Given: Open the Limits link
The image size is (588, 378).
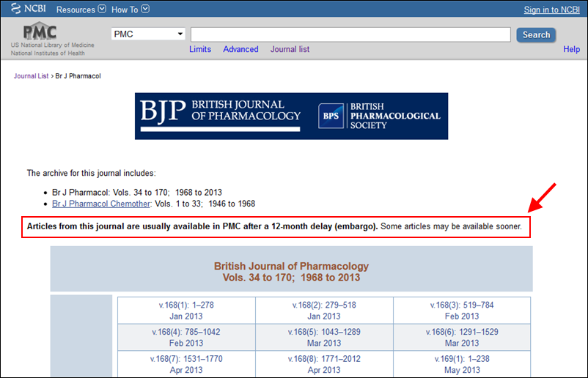Looking at the screenshot, I should [200, 49].
